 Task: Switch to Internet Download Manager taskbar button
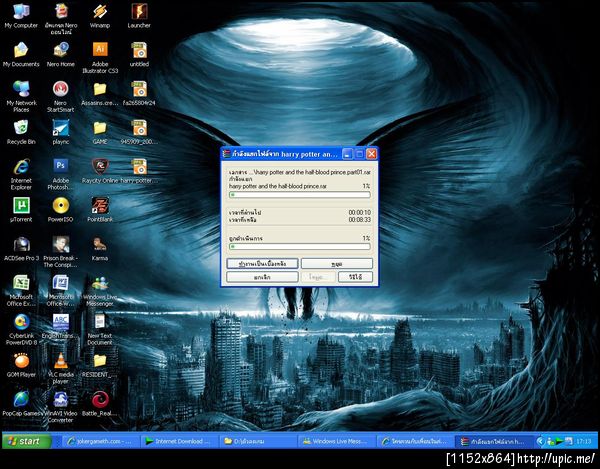point(179,441)
